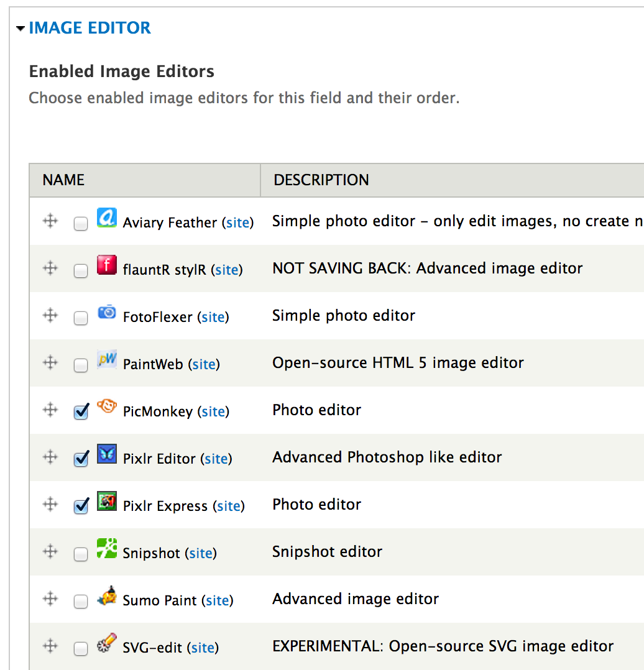
Task: Visit the PaintWeb site link
Action: [204, 364]
